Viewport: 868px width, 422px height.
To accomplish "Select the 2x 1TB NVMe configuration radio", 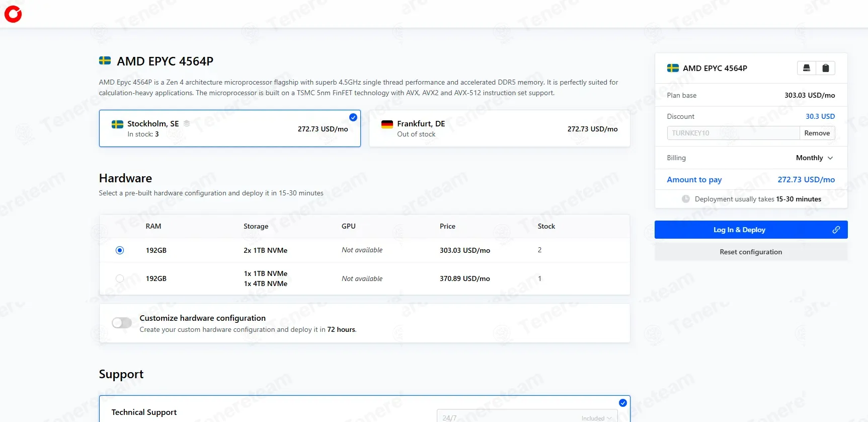I will pos(120,250).
